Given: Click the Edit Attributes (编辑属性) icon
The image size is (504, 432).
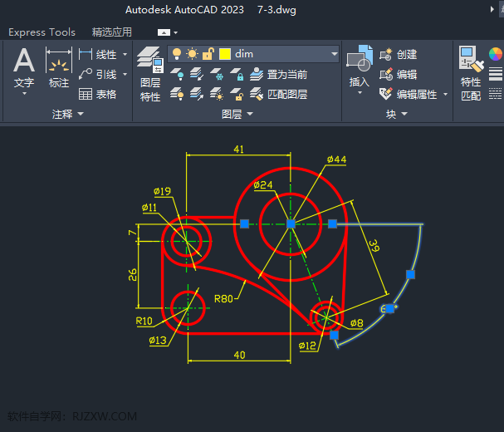Looking at the screenshot, I should pos(386,94).
